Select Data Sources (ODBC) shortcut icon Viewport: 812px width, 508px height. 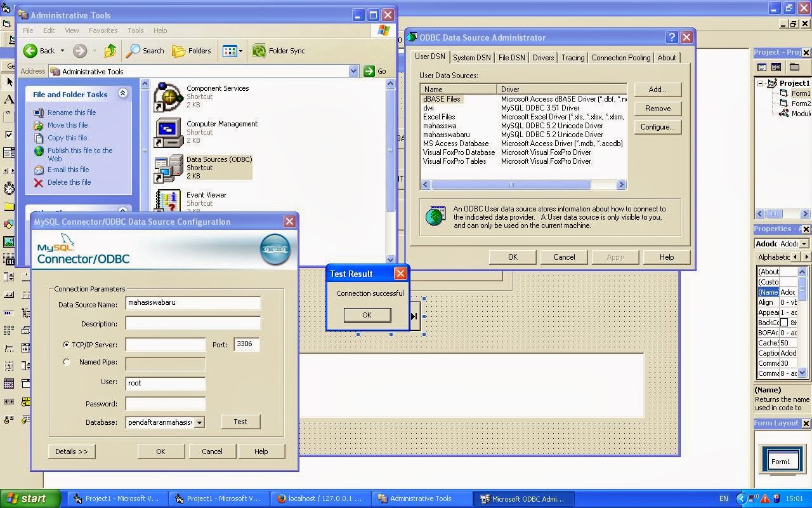point(168,168)
